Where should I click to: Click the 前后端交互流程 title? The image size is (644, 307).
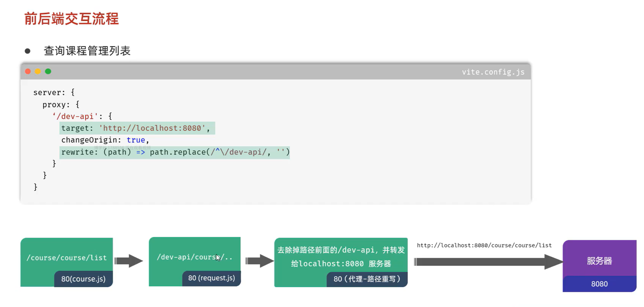click(x=72, y=19)
